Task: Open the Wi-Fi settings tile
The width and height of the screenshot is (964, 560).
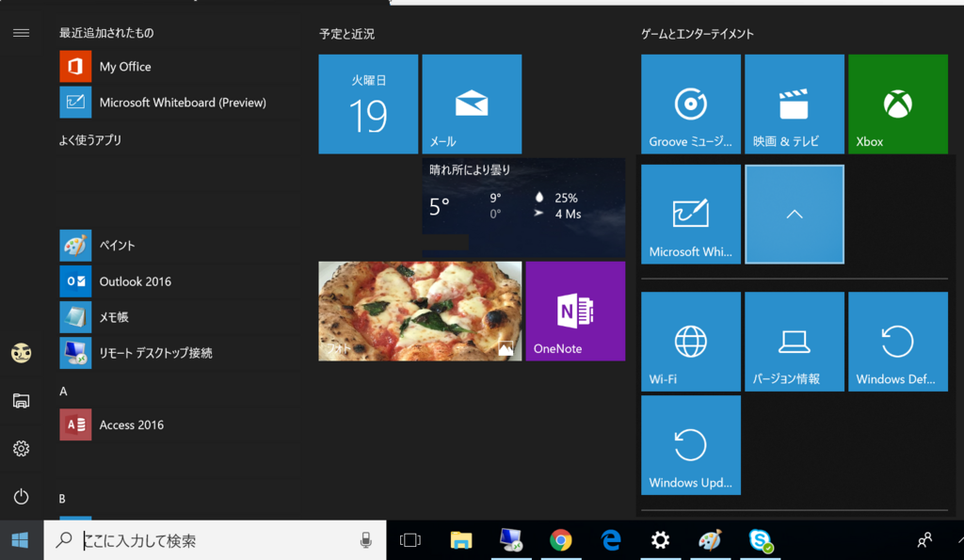Action: 691,341
